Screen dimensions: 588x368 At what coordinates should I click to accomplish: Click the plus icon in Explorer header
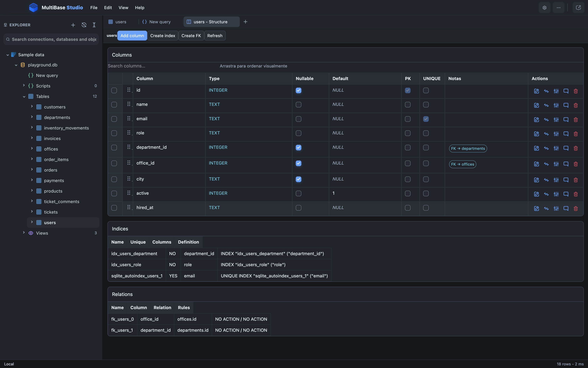pyautogui.click(x=73, y=25)
